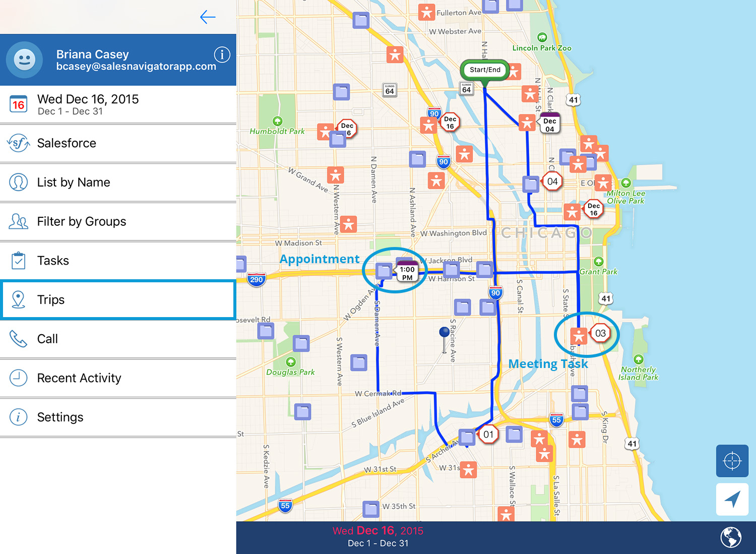Select List by Name option
The image size is (756, 554).
(x=118, y=182)
